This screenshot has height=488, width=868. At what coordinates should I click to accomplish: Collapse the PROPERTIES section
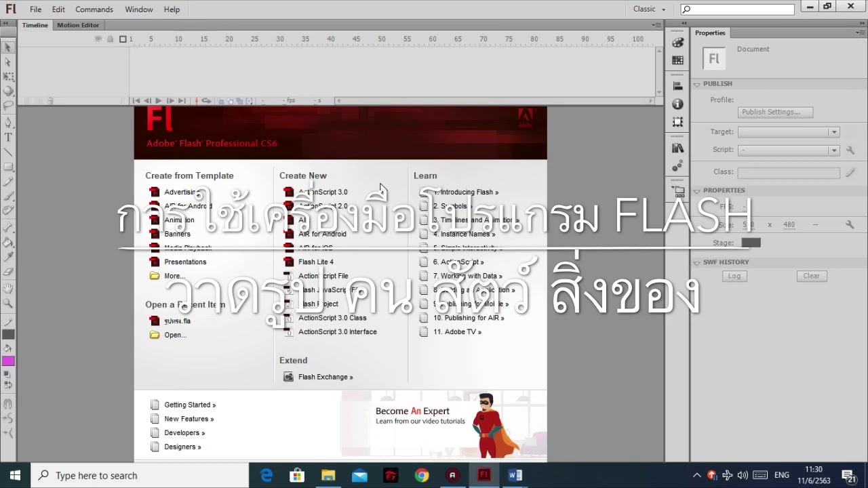(696, 190)
